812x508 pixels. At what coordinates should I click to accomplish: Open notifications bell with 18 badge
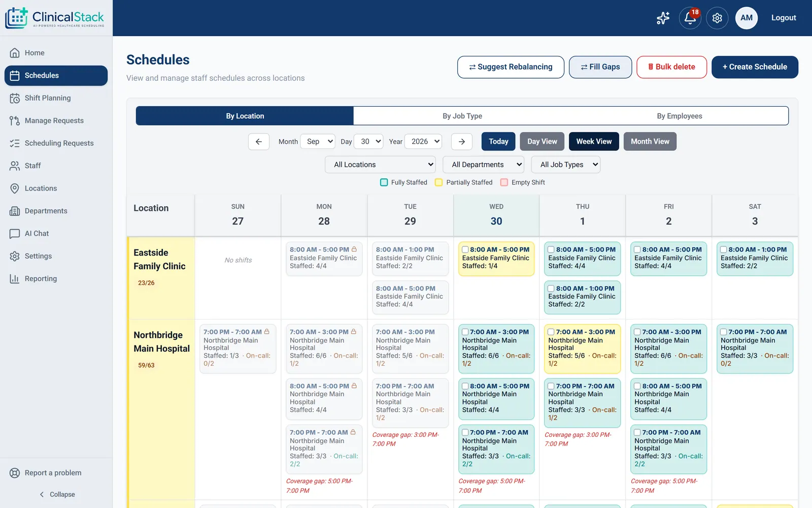coord(690,18)
